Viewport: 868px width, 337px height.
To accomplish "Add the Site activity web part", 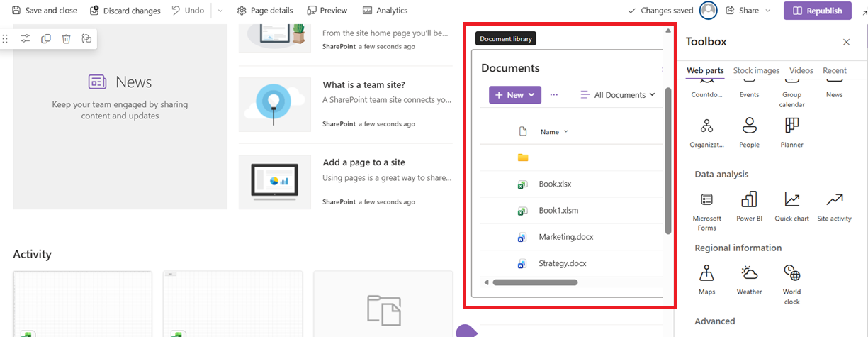I will pos(834,206).
